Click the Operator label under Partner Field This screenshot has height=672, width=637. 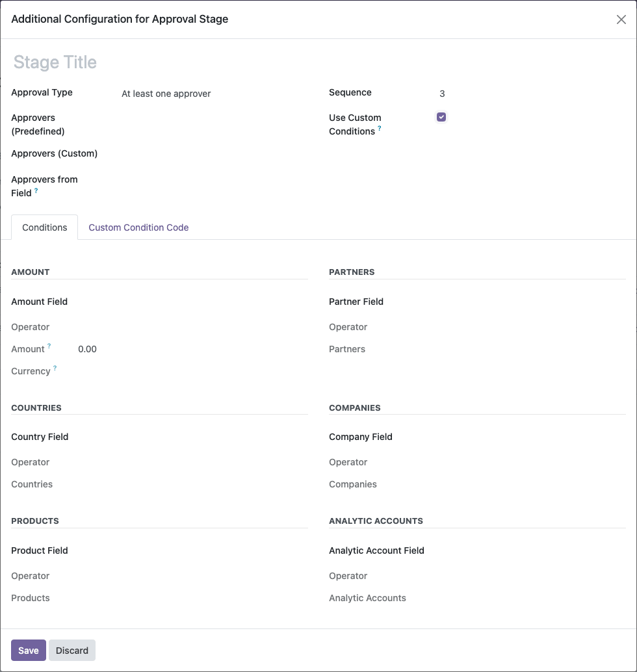[348, 327]
